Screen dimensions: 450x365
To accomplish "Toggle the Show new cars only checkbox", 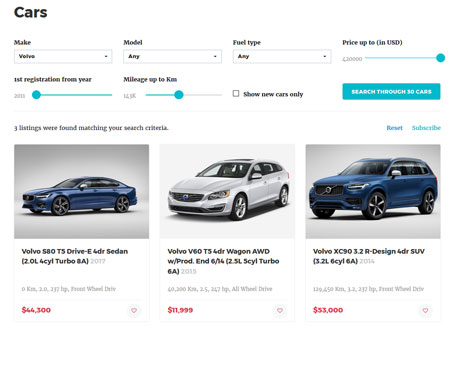I will coord(236,94).
